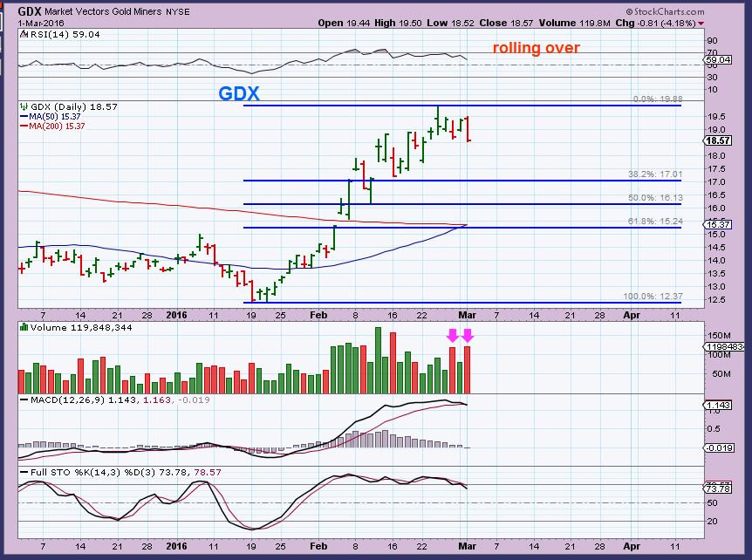The height and width of the screenshot is (560, 752).
Task: Click the candlestick icon beside GDX (Daily)
Action: [24, 106]
